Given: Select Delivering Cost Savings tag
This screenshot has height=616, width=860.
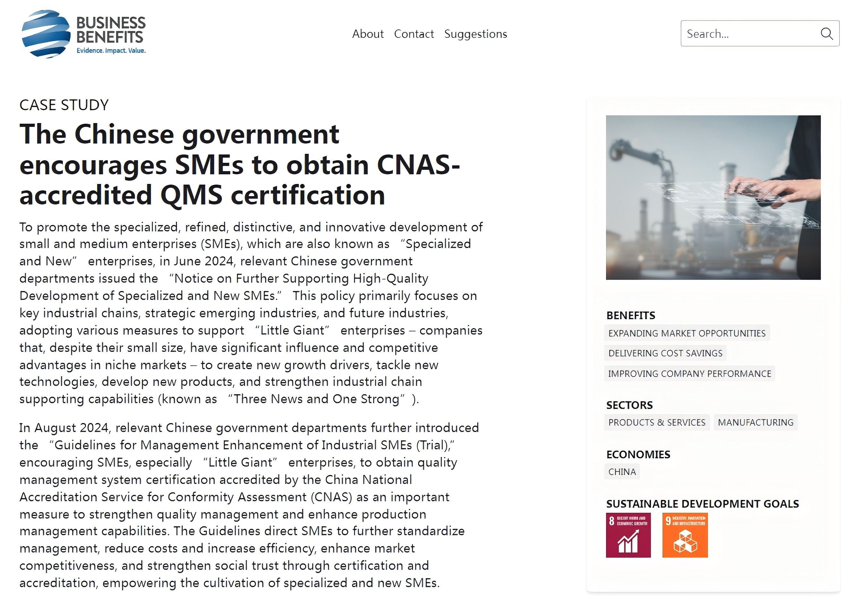Looking at the screenshot, I should [x=665, y=353].
